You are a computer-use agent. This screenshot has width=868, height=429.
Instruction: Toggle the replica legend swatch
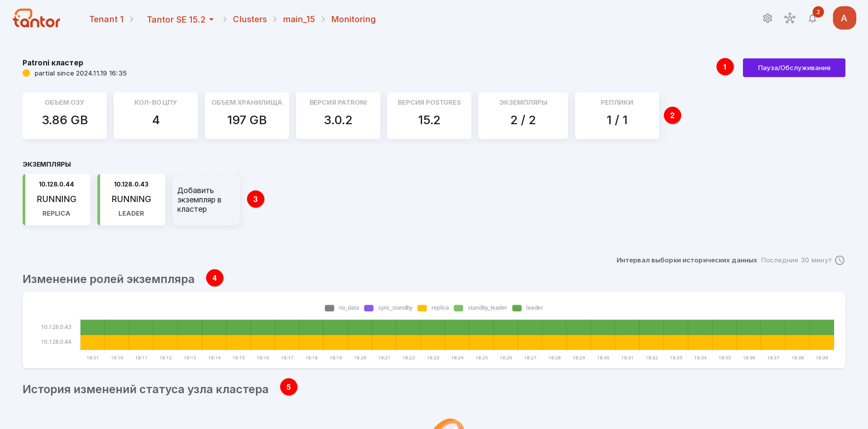click(x=422, y=308)
